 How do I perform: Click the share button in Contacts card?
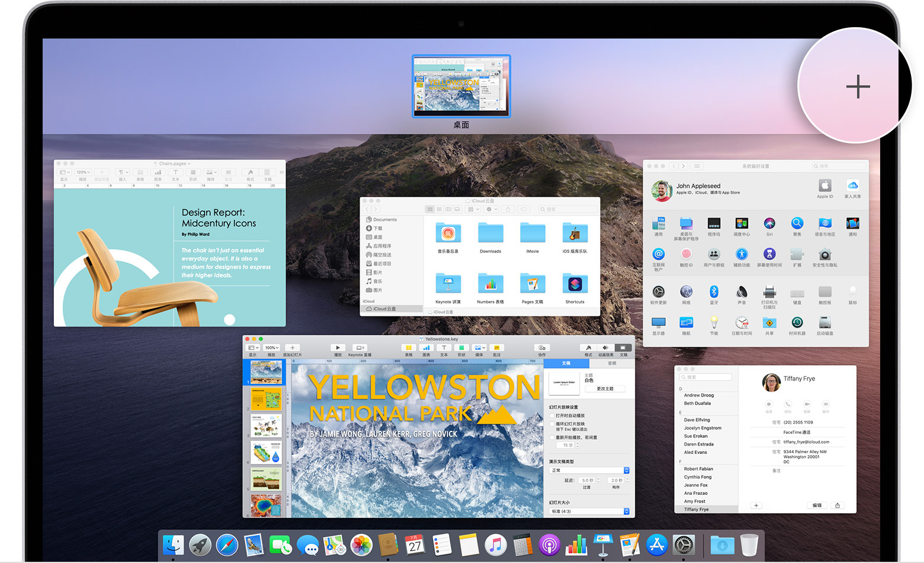tap(838, 506)
